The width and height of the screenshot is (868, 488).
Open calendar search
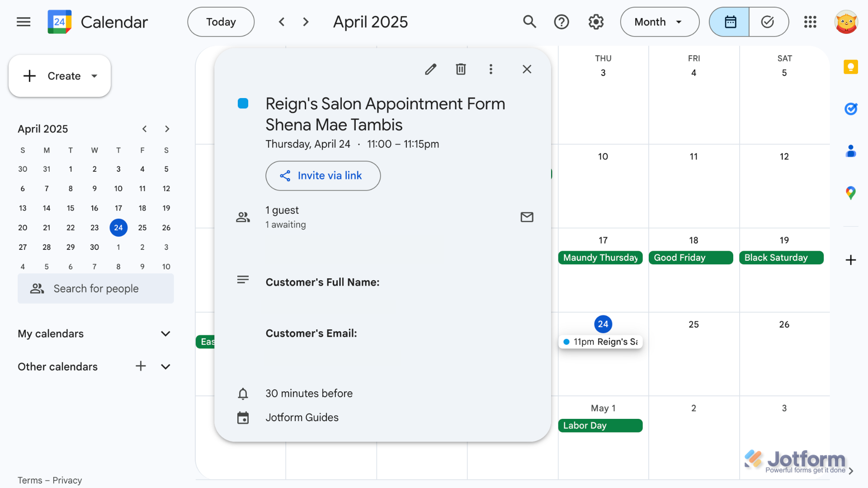tap(529, 22)
